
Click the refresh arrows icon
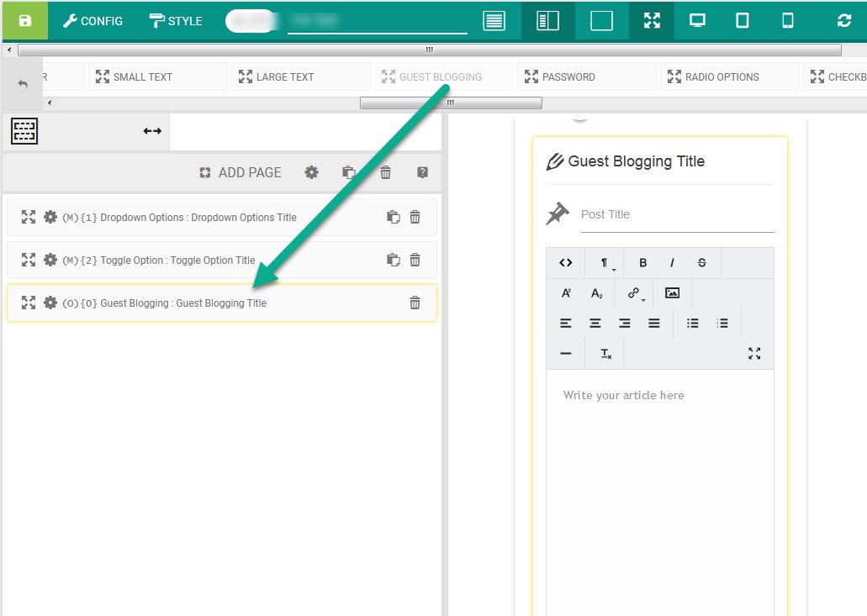(x=843, y=21)
